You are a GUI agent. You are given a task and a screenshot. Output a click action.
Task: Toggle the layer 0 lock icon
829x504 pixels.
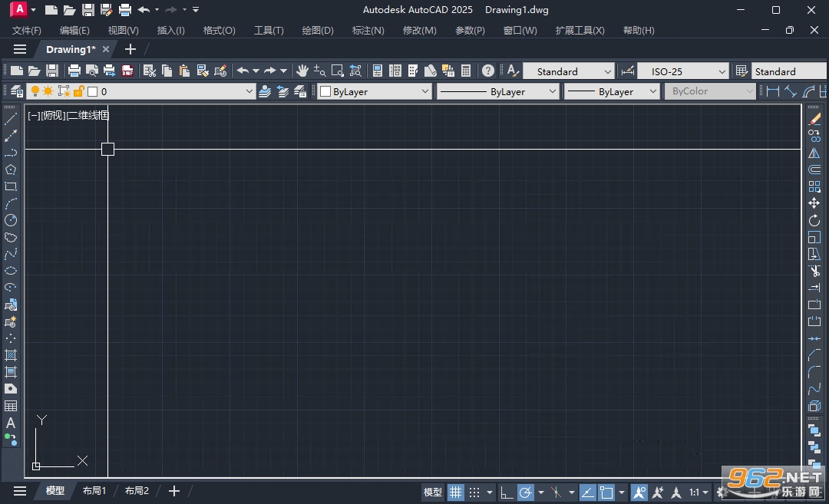tap(78, 91)
